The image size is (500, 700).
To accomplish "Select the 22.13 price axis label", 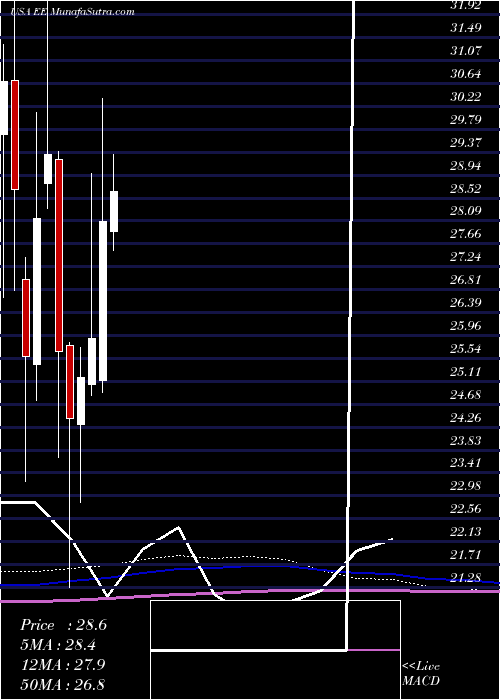I will (466, 532).
